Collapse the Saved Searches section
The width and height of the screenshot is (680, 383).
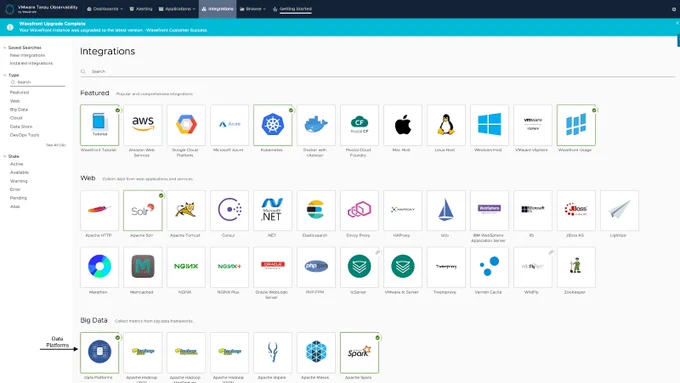[x=5, y=48]
